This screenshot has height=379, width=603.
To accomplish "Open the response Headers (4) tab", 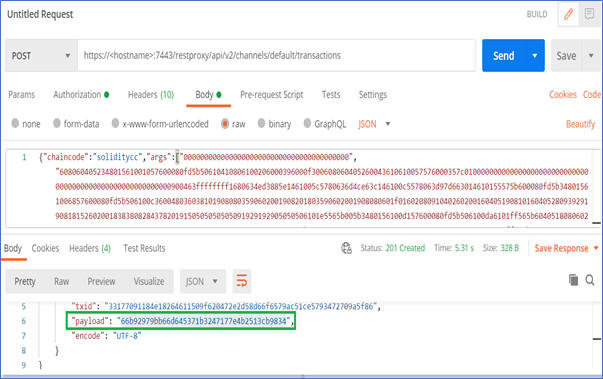I will (90, 248).
